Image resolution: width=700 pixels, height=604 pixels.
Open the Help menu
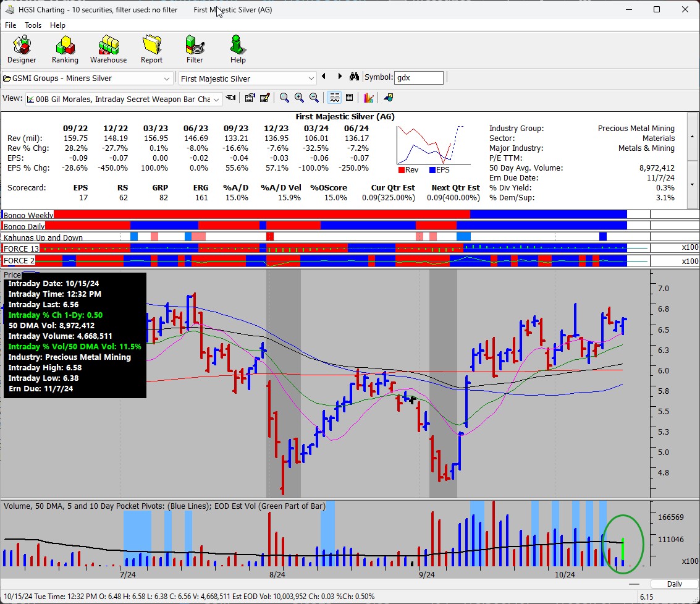coord(57,25)
